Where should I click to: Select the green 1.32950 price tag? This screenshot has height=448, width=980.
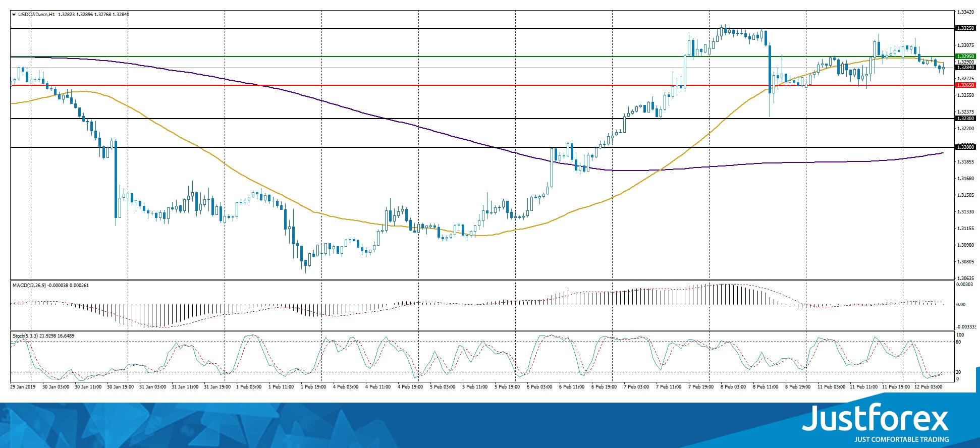click(x=965, y=57)
